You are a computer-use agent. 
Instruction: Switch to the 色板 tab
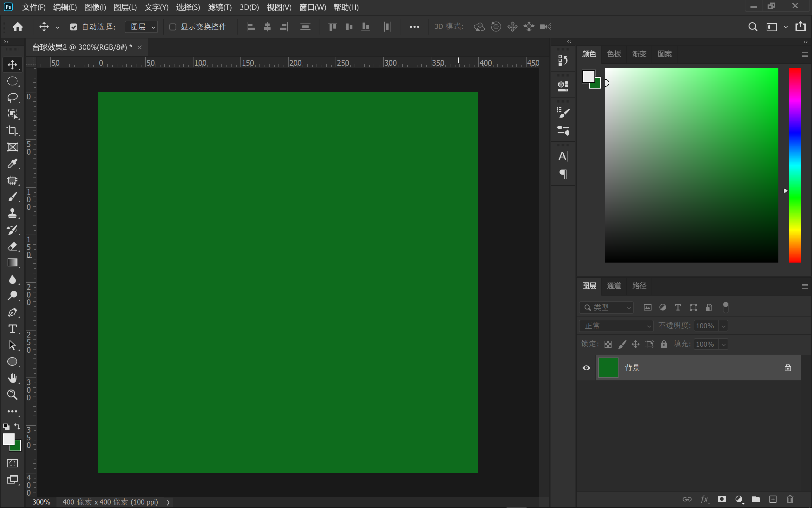click(614, 54)
